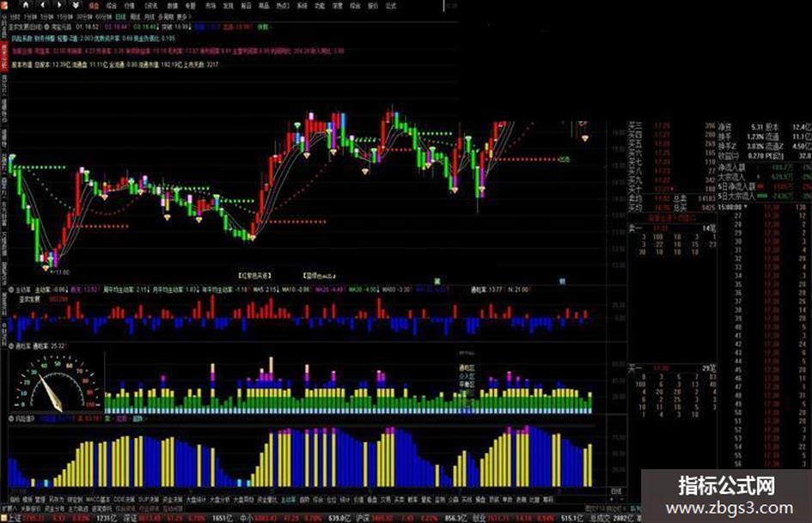Click the red vertical tab in the left sidebar
Viewport: 812px width, 523px height.
tap(4, 56)
